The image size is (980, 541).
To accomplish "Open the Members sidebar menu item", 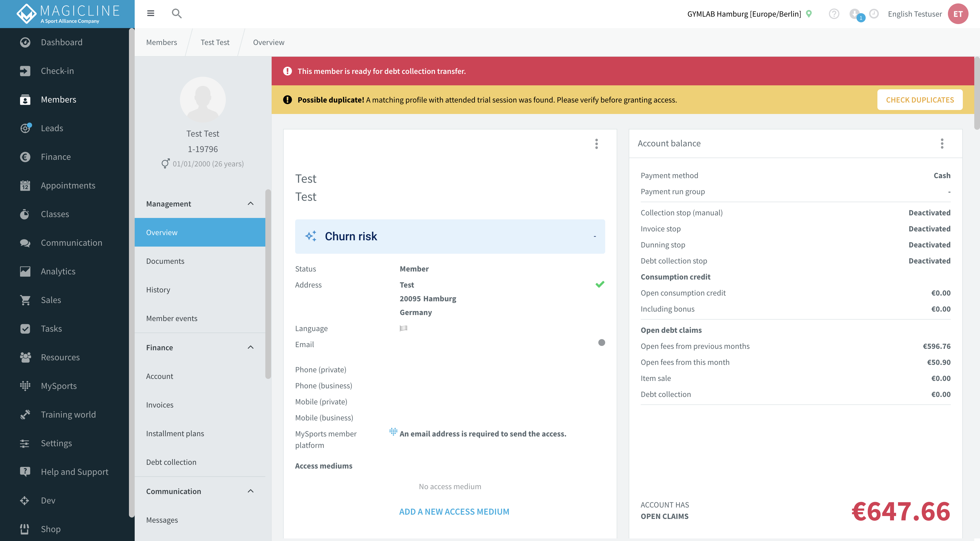I will tap(65, 99).
